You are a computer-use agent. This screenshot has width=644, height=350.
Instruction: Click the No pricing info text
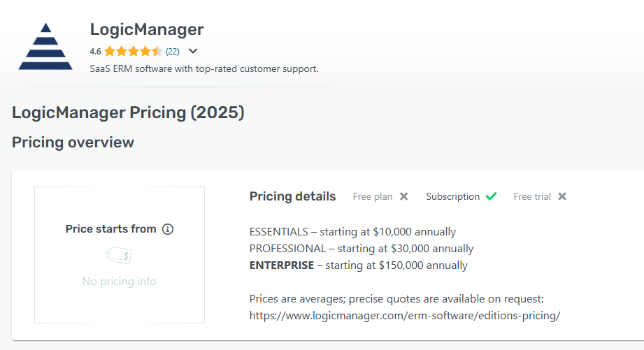click(119, 282)
